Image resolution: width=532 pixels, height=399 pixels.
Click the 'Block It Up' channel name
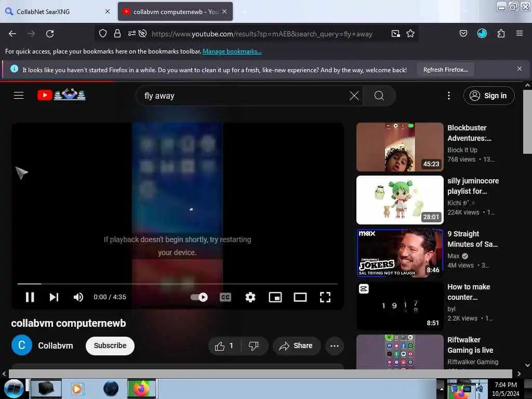(462, 150)
